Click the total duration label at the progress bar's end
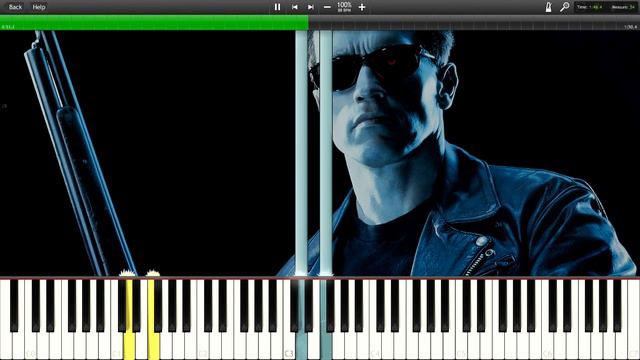The width and height of the screenshot is (640, 360). 631,27
